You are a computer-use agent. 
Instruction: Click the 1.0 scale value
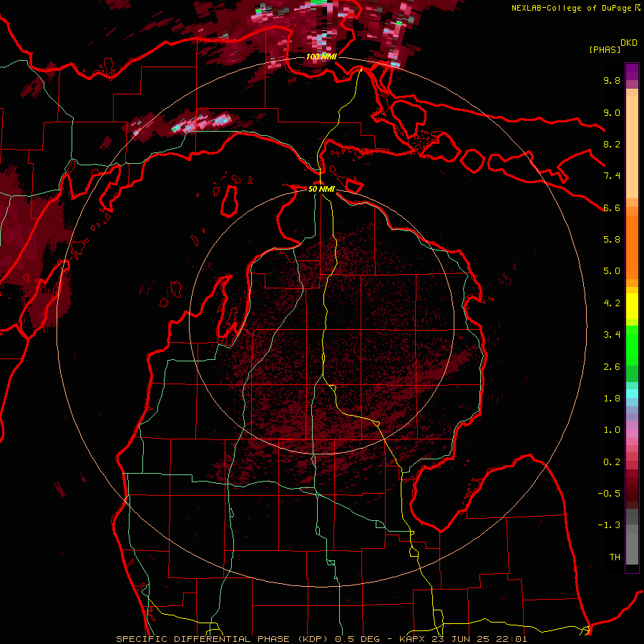[x=612, y=430]
